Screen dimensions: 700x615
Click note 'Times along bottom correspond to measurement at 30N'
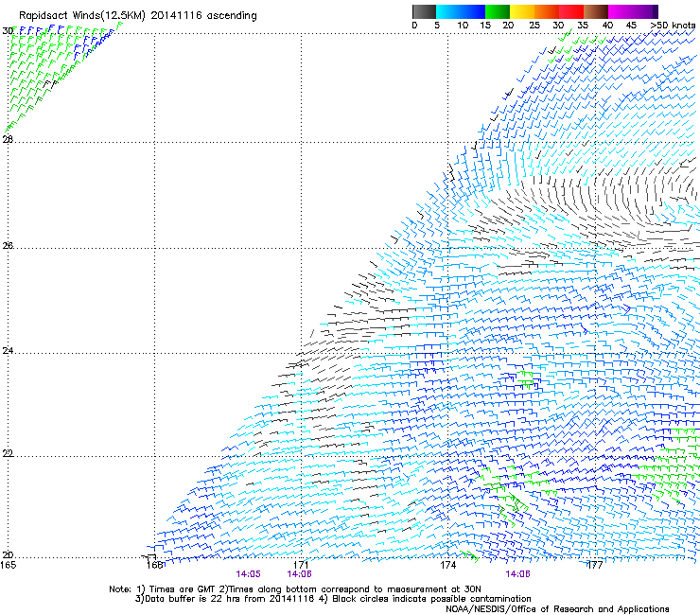coord(355,589)
